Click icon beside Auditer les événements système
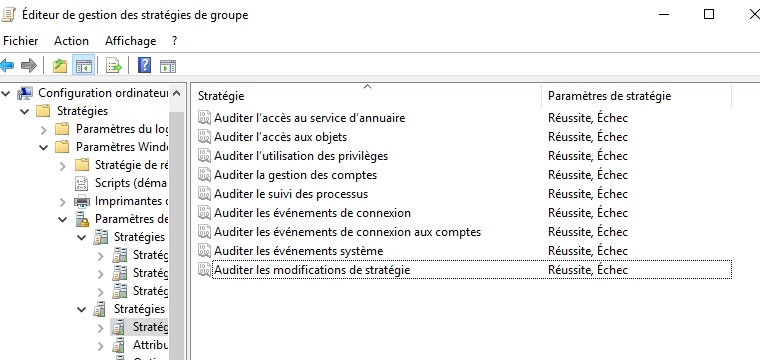This screenshot has height=360, width=760. [x=205, y=250]
